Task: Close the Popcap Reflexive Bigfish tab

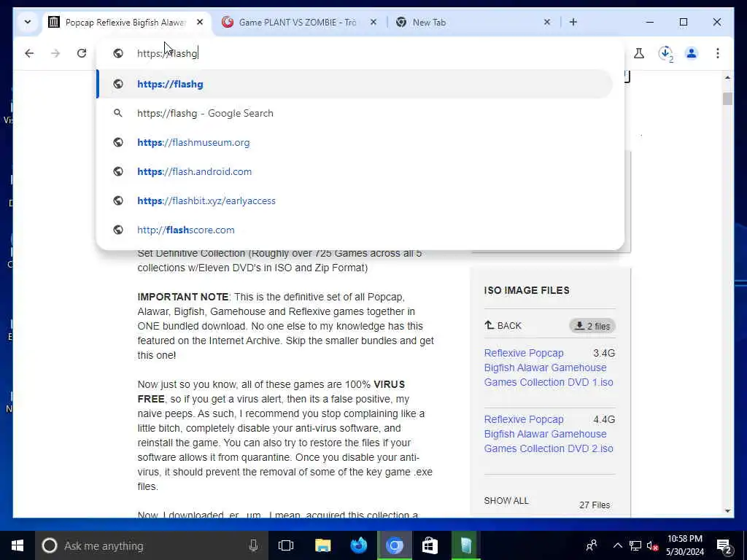Action: coord(200,22)
